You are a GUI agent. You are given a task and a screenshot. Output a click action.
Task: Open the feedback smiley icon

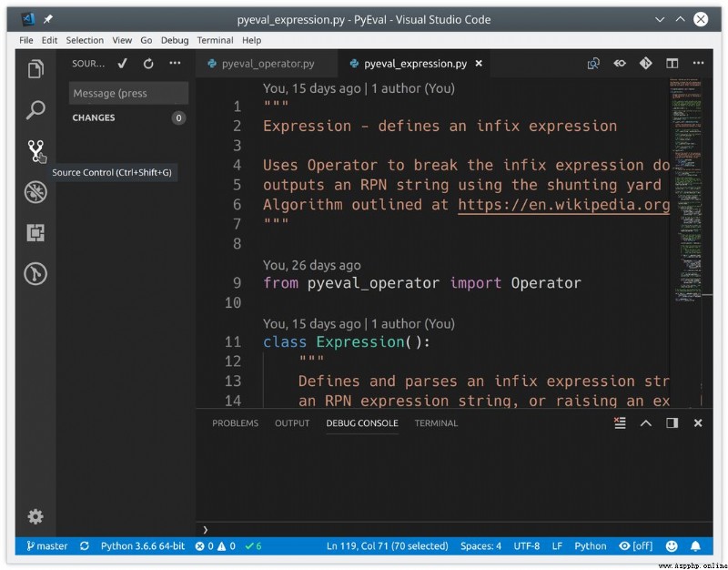[x=672, y=546]
